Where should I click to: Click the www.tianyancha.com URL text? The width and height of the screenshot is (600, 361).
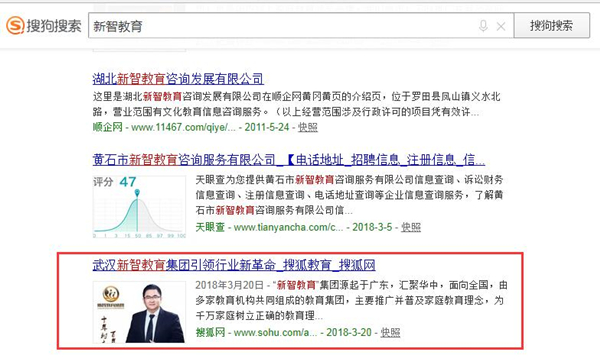289,227
